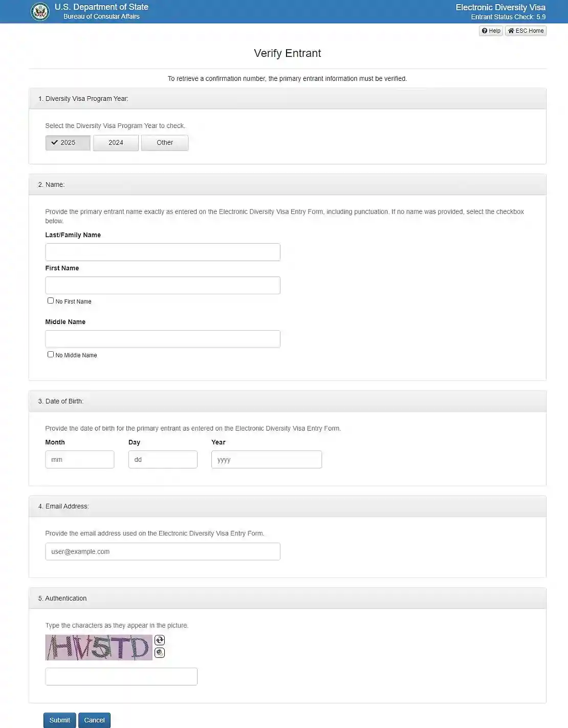Click the birth Month field
This screenshot has height=728, width=568.
point(80,459)
